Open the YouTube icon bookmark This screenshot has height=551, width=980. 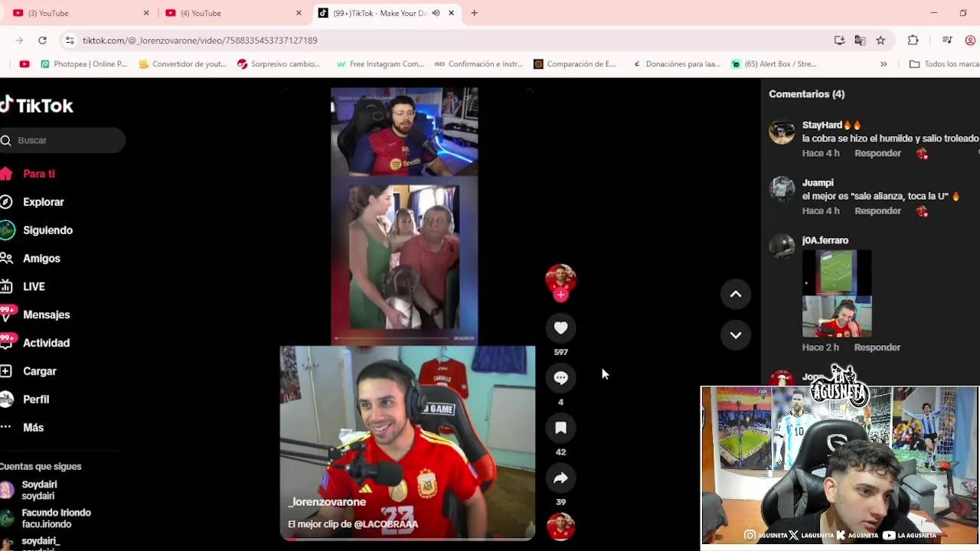[24, 64]
